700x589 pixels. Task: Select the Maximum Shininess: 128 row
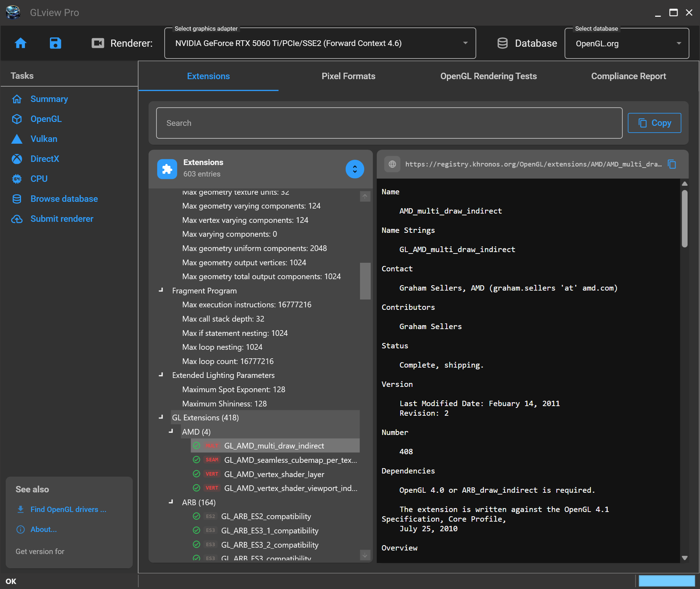pos(225,404)
